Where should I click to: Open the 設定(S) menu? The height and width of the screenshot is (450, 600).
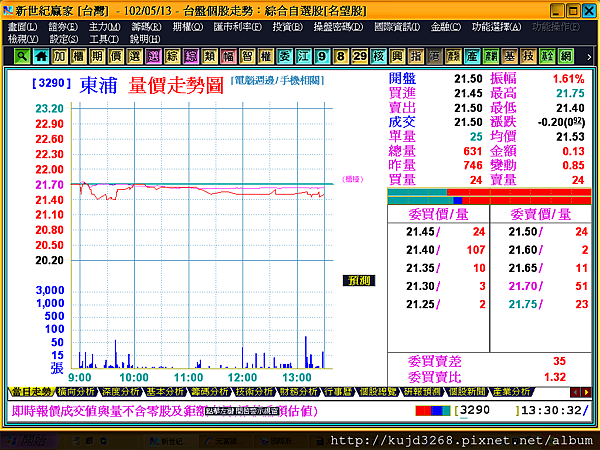[x=64, y=39]
